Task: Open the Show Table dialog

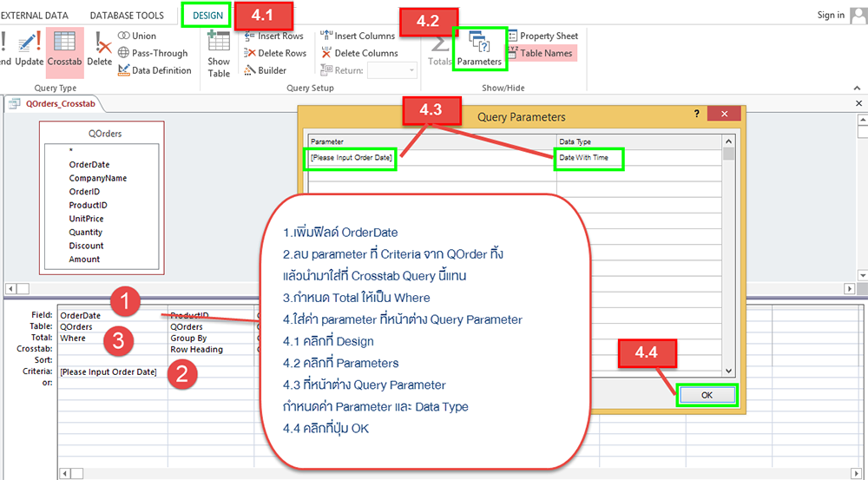Action: pos(219,54)
